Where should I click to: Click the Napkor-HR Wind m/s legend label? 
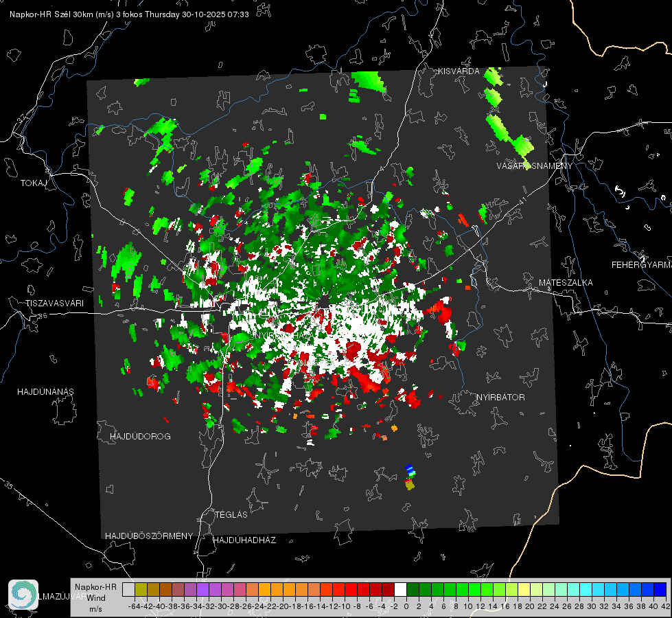(x=95, y=597)
